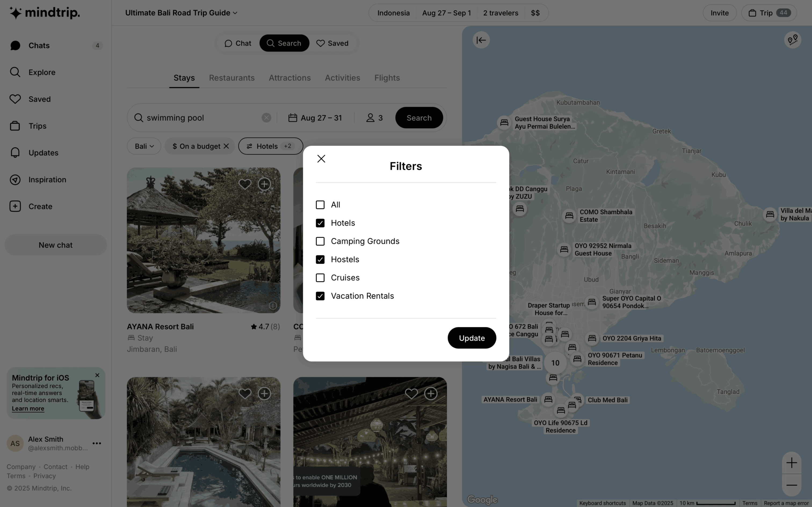Screen dimensions: 812x507
Task: Uncheck the Vacation Rentals checkbox
Action: pos(320,296)
